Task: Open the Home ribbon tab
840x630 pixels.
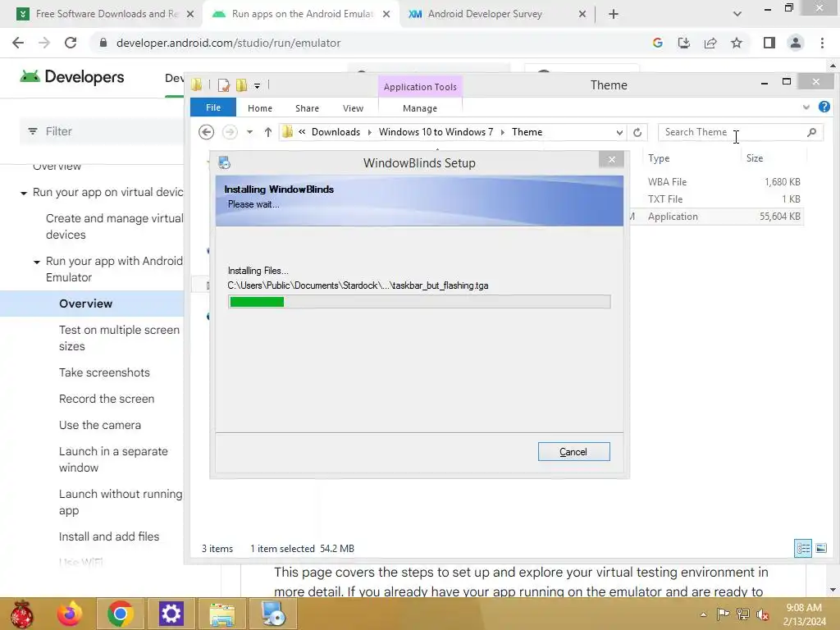Action: point(260,108)
